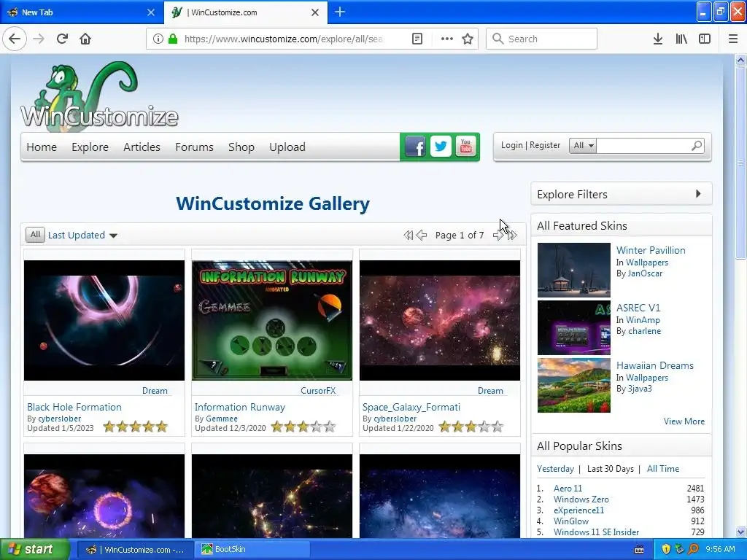Open Aero 11 popular skin
Viewport: 747px width, 560px height.
click(x=568, y=489)
